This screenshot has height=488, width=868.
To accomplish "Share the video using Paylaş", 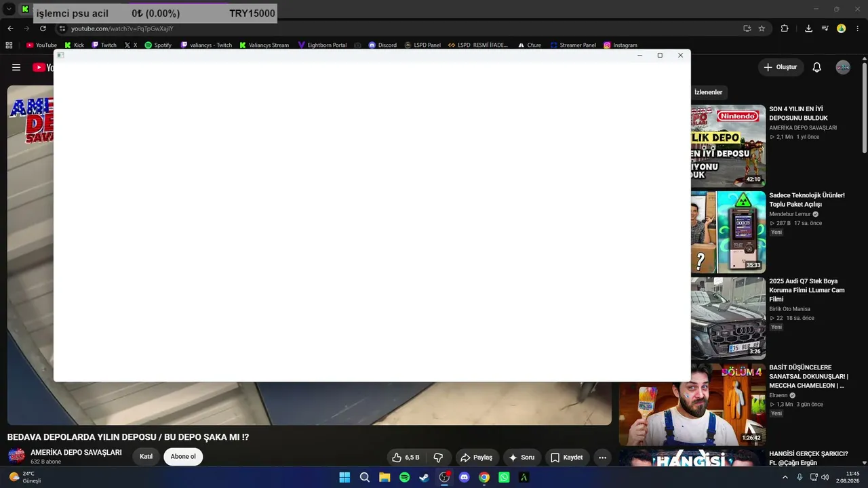I will click(476, 457).
